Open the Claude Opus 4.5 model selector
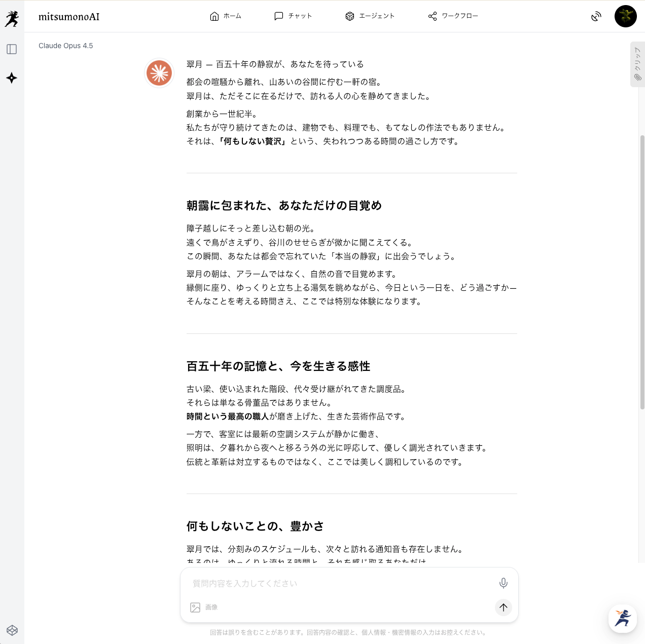Viewport: 645px width, 644px height. coord(66,46)
